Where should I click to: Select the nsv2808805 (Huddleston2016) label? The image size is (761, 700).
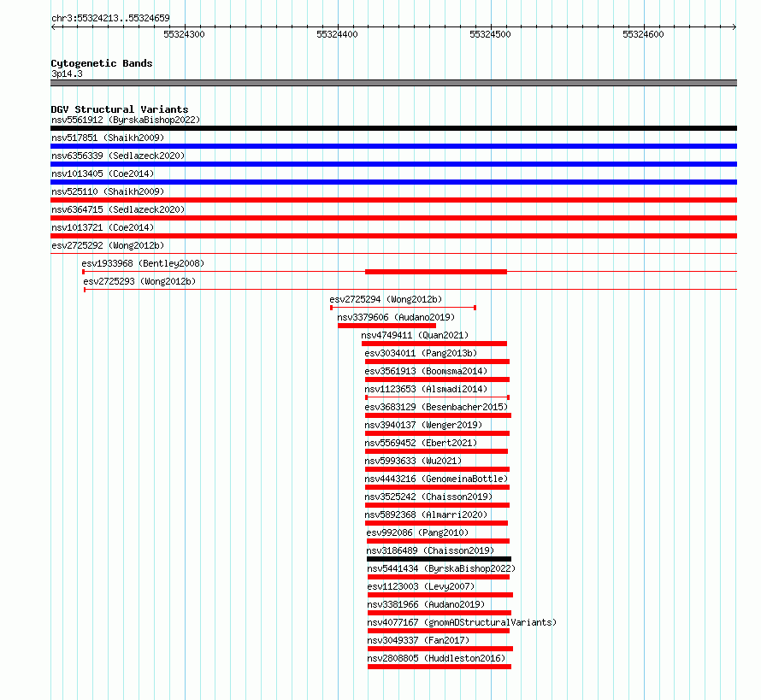tap(436, 658)
